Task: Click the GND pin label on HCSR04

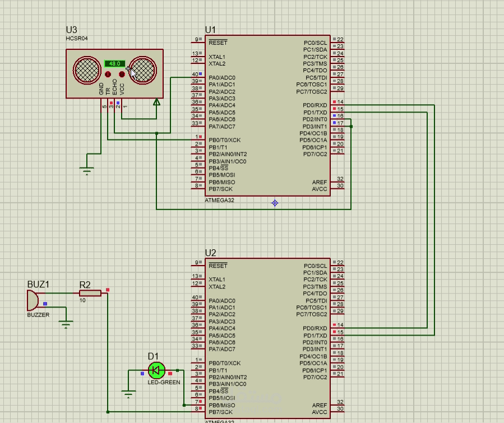Action: [x=101, y=89]
